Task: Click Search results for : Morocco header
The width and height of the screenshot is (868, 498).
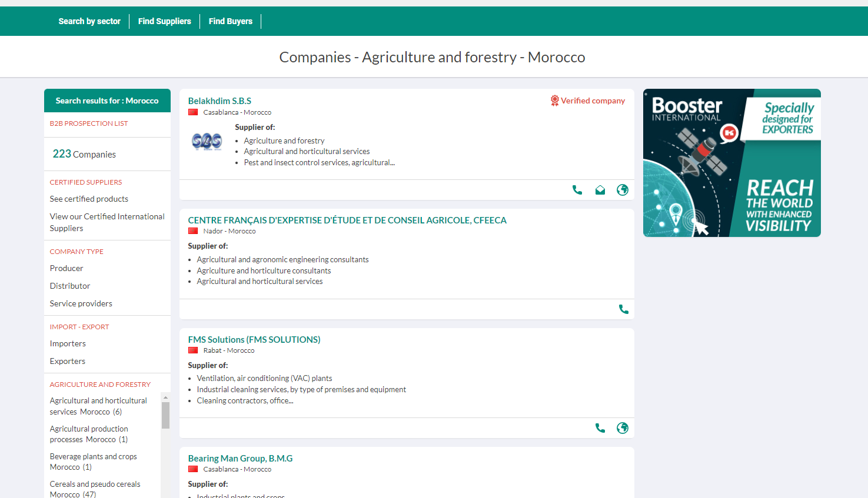Action: coord(107,101)
